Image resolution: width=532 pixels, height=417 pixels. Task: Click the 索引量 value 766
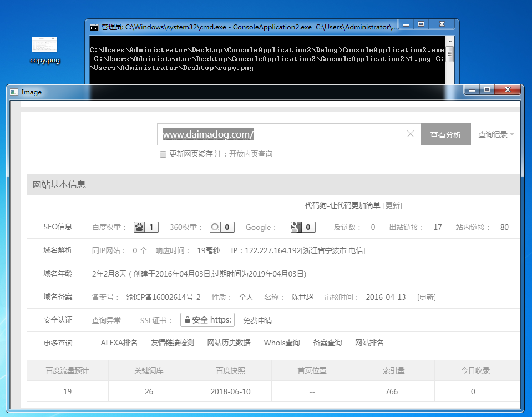[x=392, y=391]
